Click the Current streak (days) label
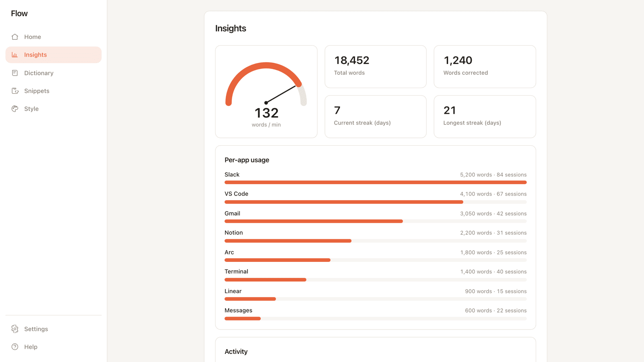This screenshot has width=644, height=362. pyautogui.click(x=362, y=123)
